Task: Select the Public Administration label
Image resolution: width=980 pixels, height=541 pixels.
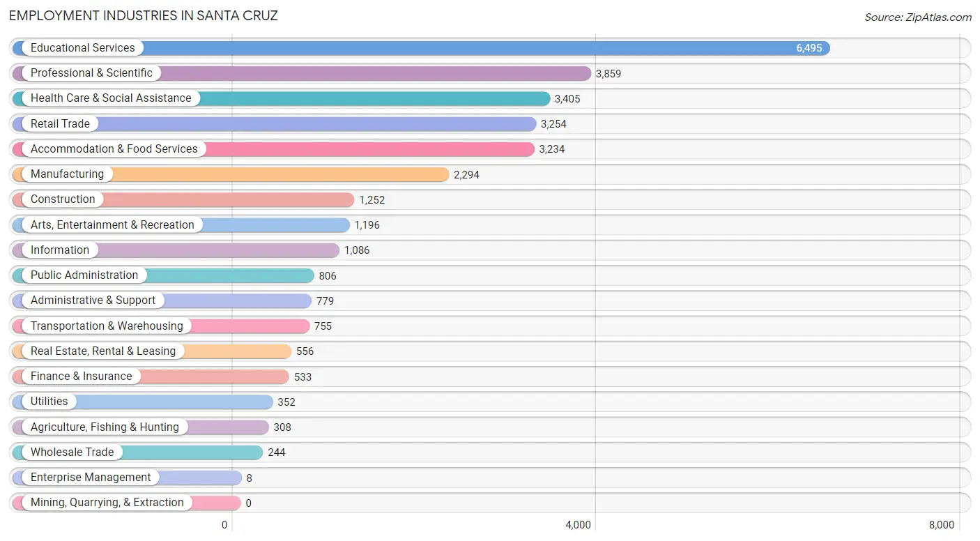Action: (84, 275)
